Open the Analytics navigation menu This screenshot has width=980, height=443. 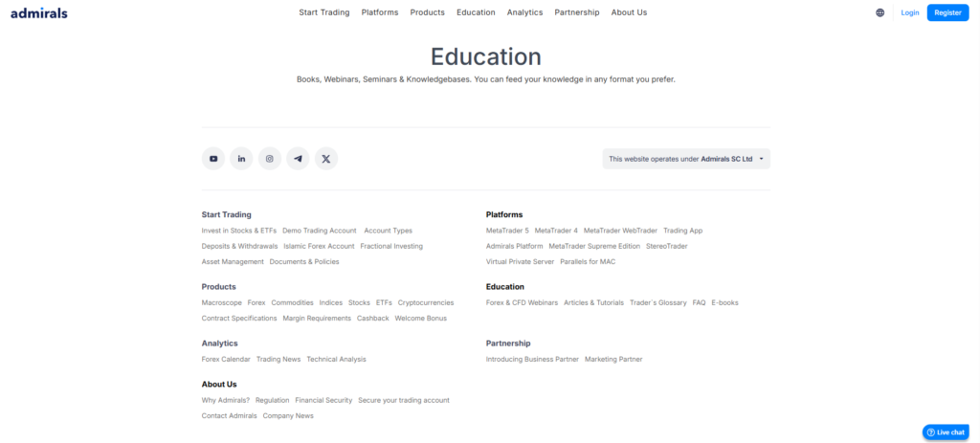[524, 12]
